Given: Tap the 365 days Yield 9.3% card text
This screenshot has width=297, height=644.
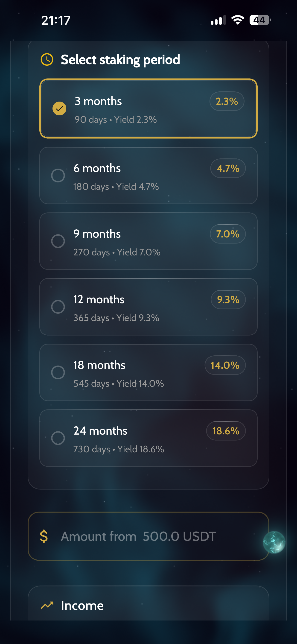Looking at the screenshot, I should click(116, 318).
